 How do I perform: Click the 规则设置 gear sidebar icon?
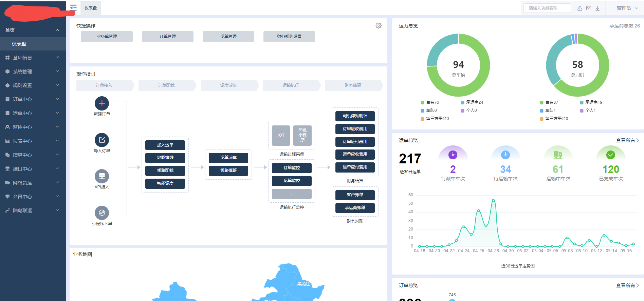pos(7,85)
